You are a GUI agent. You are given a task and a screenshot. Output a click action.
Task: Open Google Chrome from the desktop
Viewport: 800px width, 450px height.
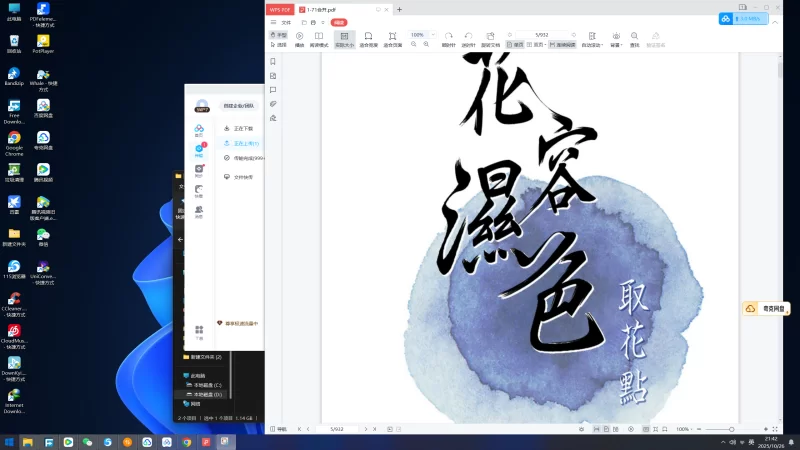point(14,141)
